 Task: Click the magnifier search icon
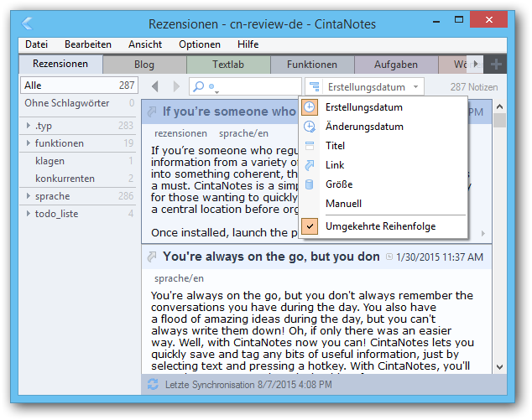(199, 86)
